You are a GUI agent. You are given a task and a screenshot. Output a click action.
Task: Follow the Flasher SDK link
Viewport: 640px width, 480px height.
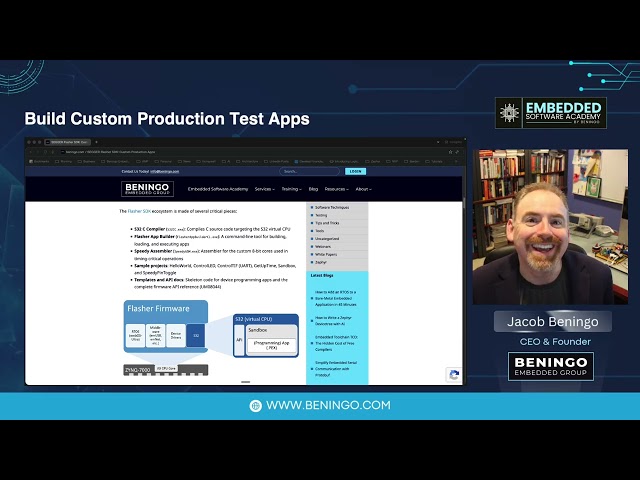coord(139,211)
